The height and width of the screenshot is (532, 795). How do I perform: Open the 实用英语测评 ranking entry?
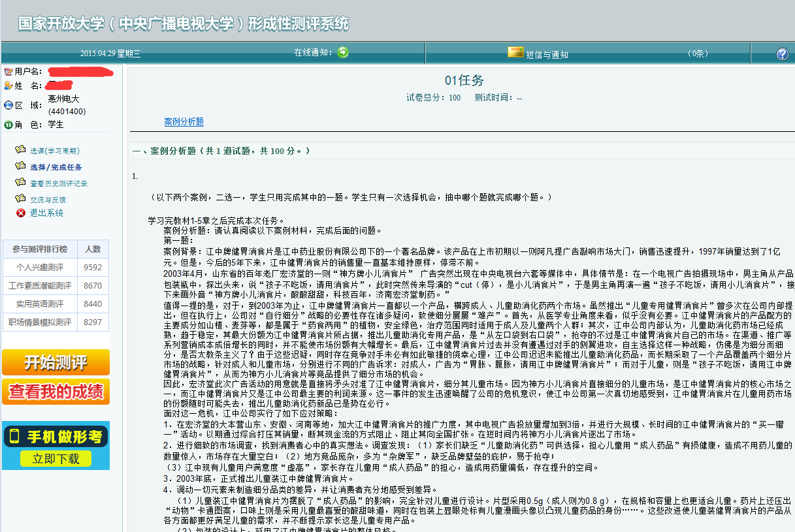(40, 304)
